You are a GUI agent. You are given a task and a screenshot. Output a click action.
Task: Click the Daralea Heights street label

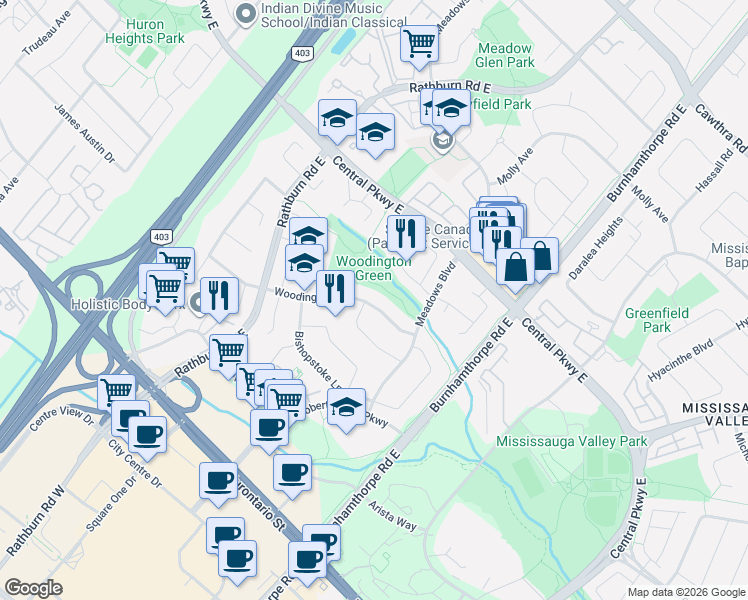[595, 248]
